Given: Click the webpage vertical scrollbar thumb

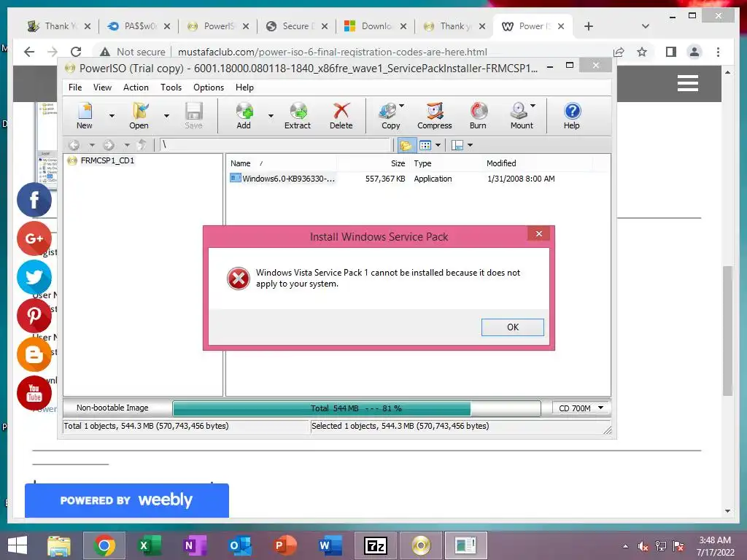Looking at the screenshot, I should click(x=727, y=330).
